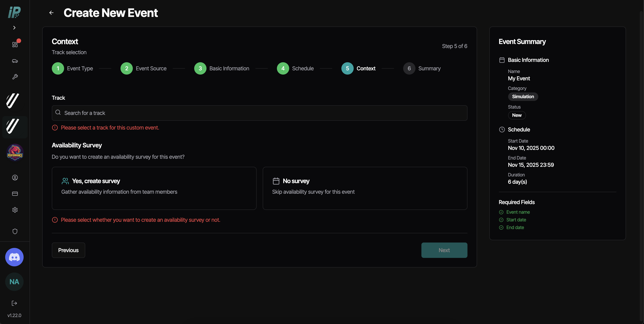Jump to step 6 Summary
This screenshot has height=324, width=644.
click(x=422, y=68)
